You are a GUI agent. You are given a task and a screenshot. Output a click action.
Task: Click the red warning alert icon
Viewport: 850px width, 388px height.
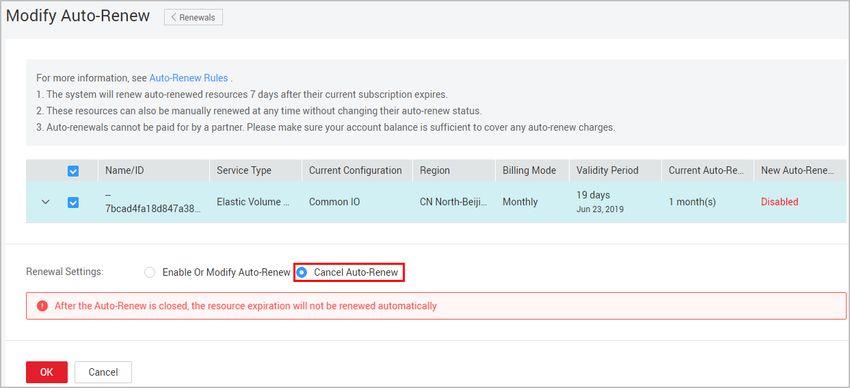point(42,306)
